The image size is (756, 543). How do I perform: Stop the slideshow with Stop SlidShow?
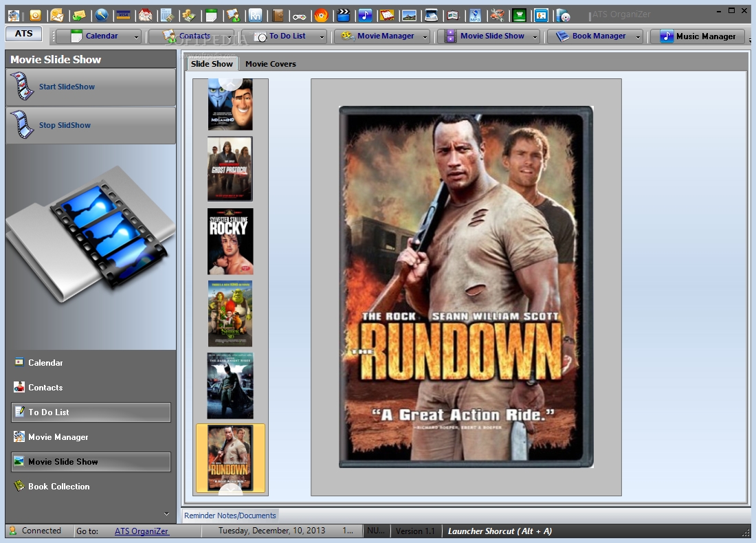click(x=91, y=125)
